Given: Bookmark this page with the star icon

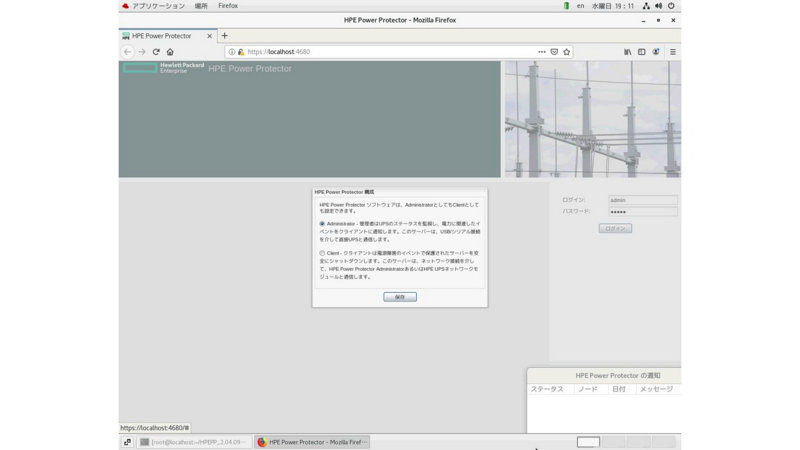Looking at the screenshot, I should (x=567, y=52).
